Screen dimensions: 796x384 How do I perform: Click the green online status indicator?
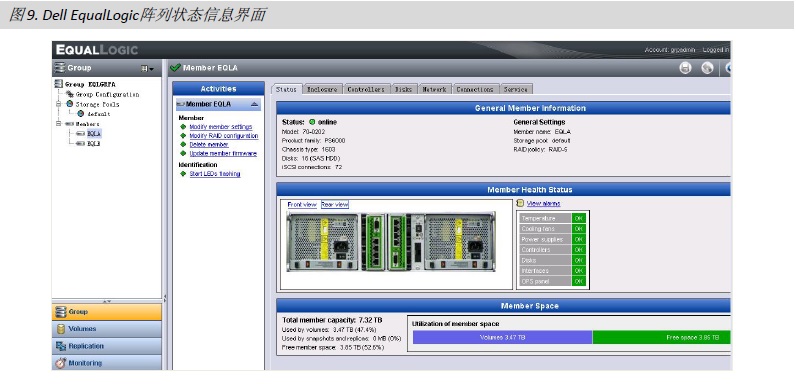point(312,122)
